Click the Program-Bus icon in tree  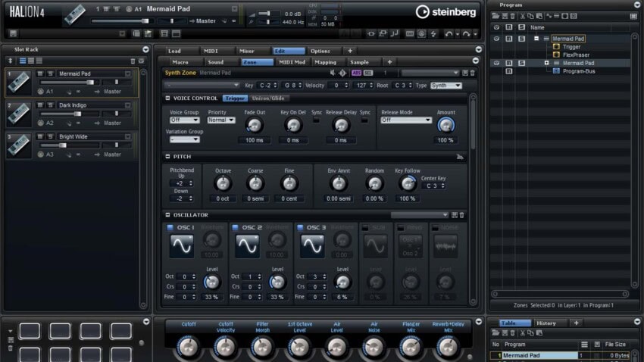click(x=556, y=71)
